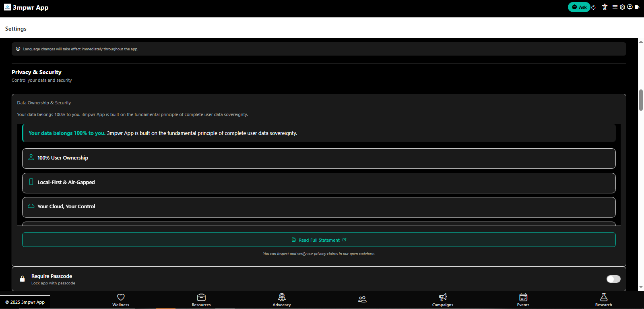Open the community people icon tab
The height and width of the screenshot is (309, 644).
[362, 299]
